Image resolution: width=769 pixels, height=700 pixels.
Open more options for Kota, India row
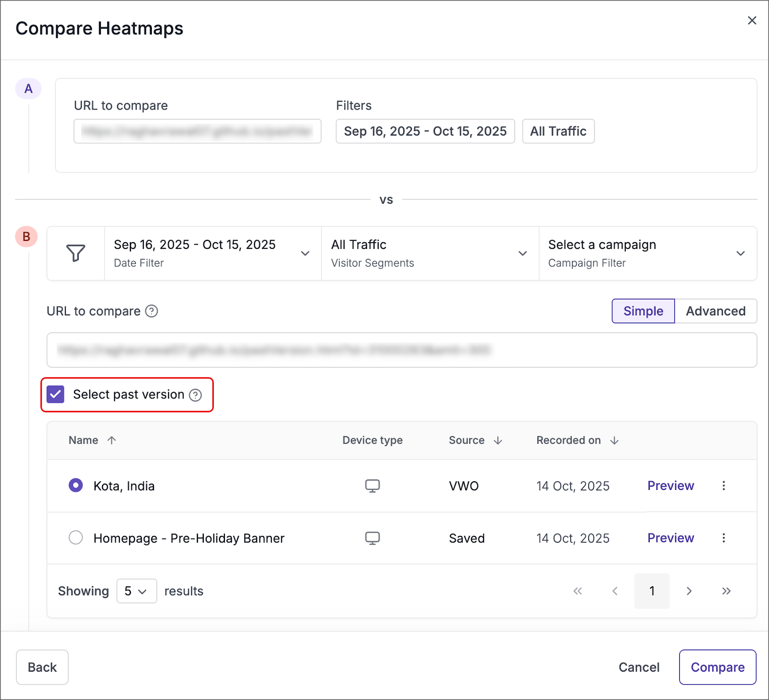[x=723, y=486]
